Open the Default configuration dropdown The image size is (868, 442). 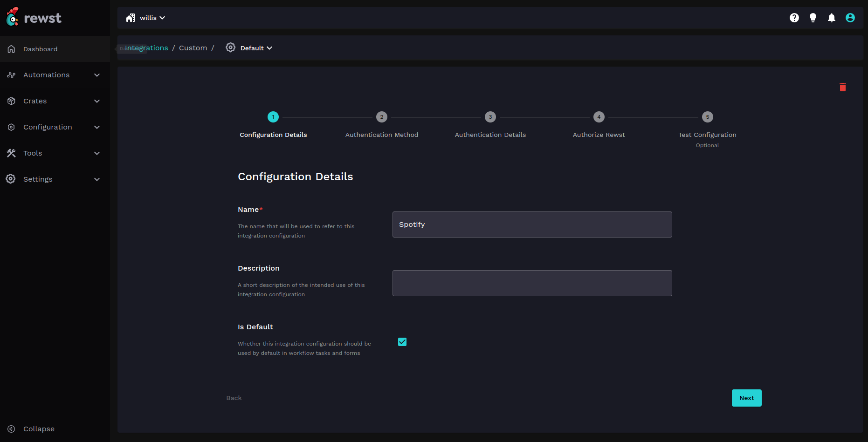[255, 48]
